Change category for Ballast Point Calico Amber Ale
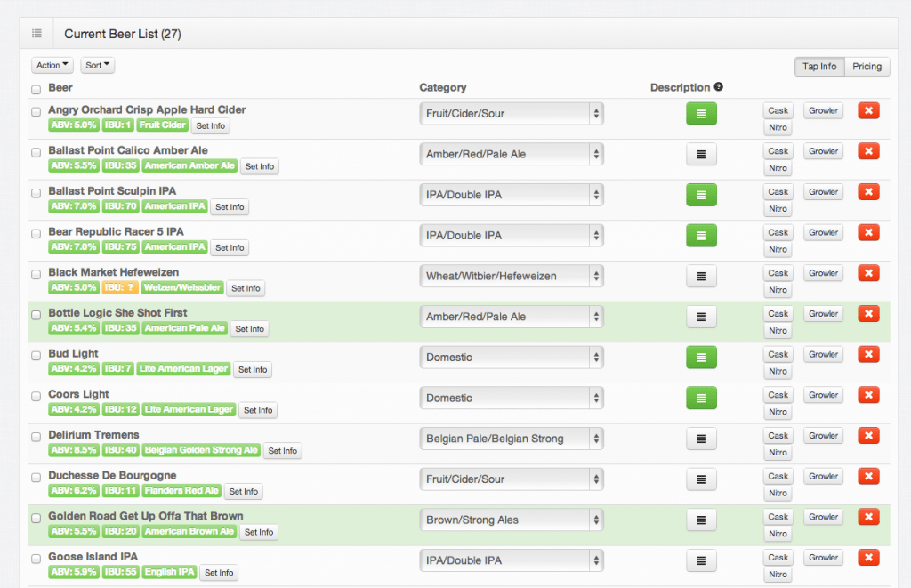Viewport: 911px width, 588px height. coord(512,154)
